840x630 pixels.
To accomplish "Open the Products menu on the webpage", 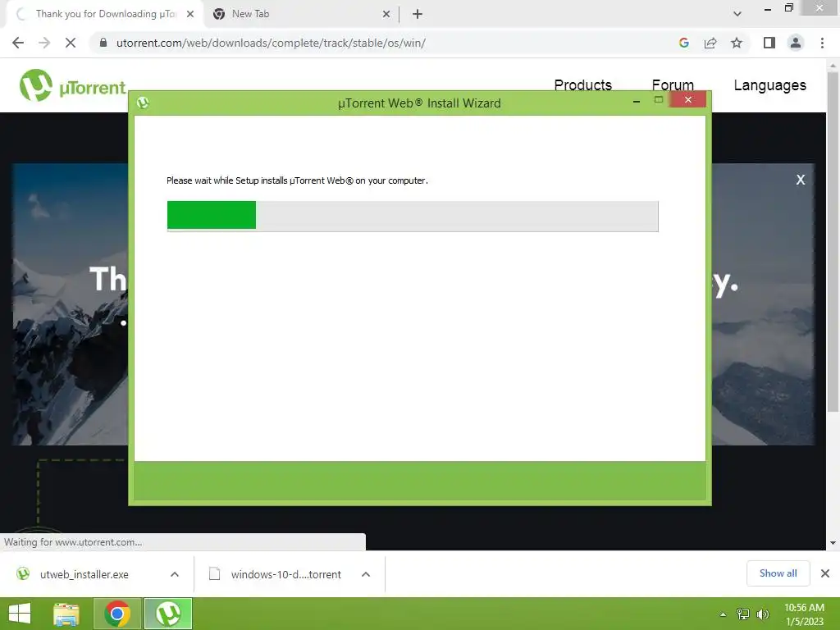I will pos(583,85).
